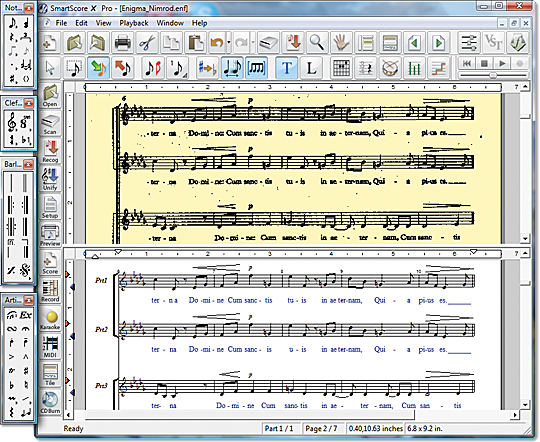Adjust the playback tempo slider
The width and height of the screenshot is (540, 442).
[493, 75]
